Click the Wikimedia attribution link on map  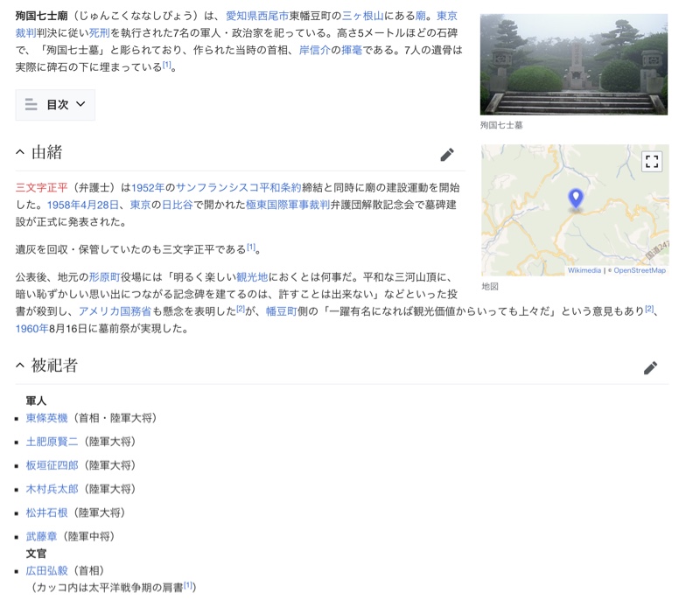[584, 270]
